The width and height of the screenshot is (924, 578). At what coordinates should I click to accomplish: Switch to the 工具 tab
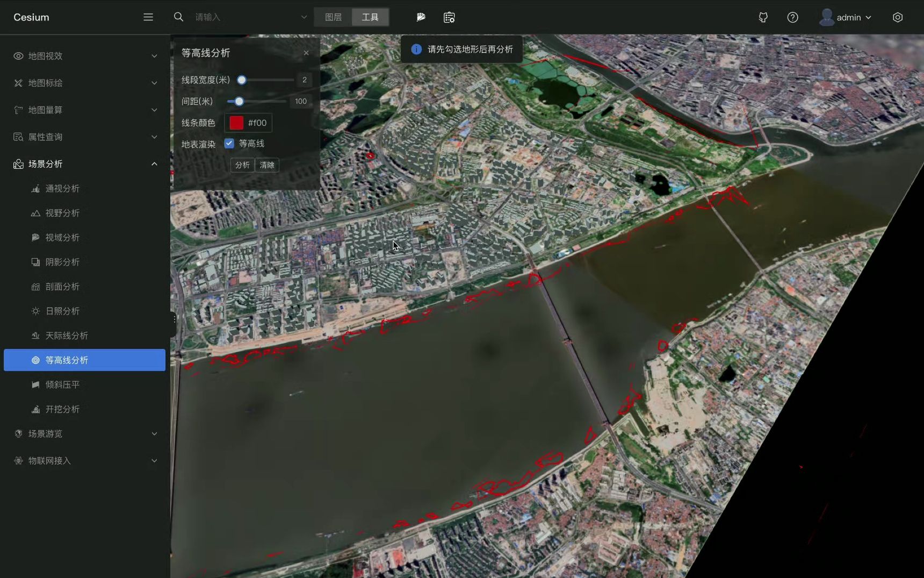pyautogui.click(x=370, y=17)
